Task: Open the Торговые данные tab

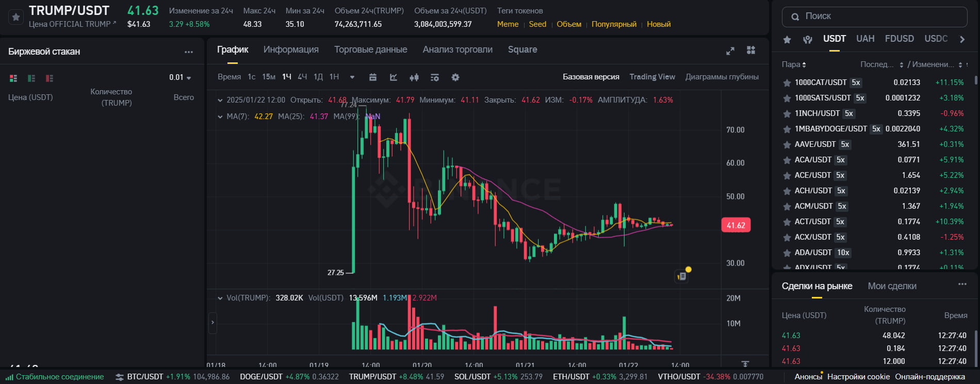Action: click(370, 49)
